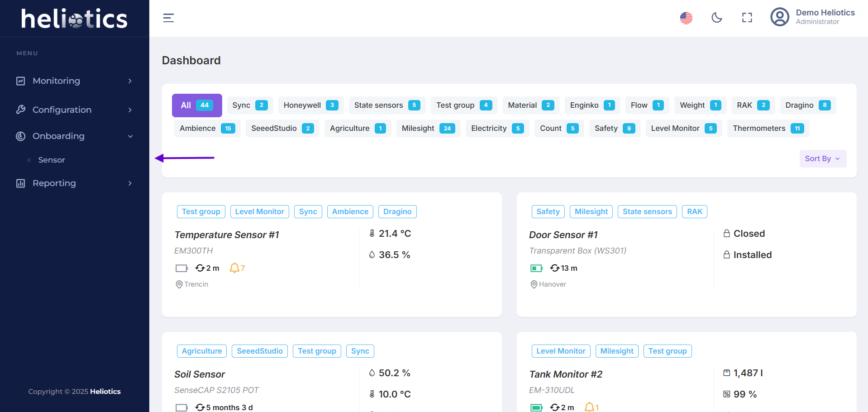Click thermometer icon beside 21.4 °C
Image resolution: width=868 pixels, height=412 pixels.
(372, 234)
